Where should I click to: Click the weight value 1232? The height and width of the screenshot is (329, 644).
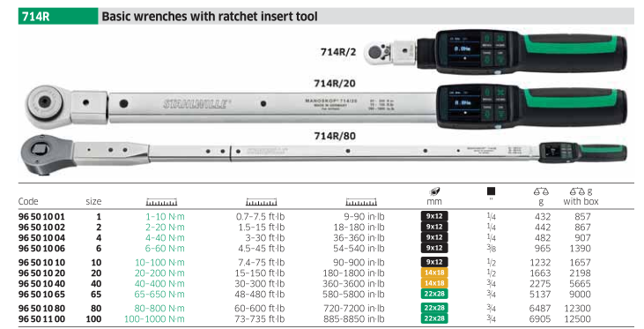(x=540, y=263)
